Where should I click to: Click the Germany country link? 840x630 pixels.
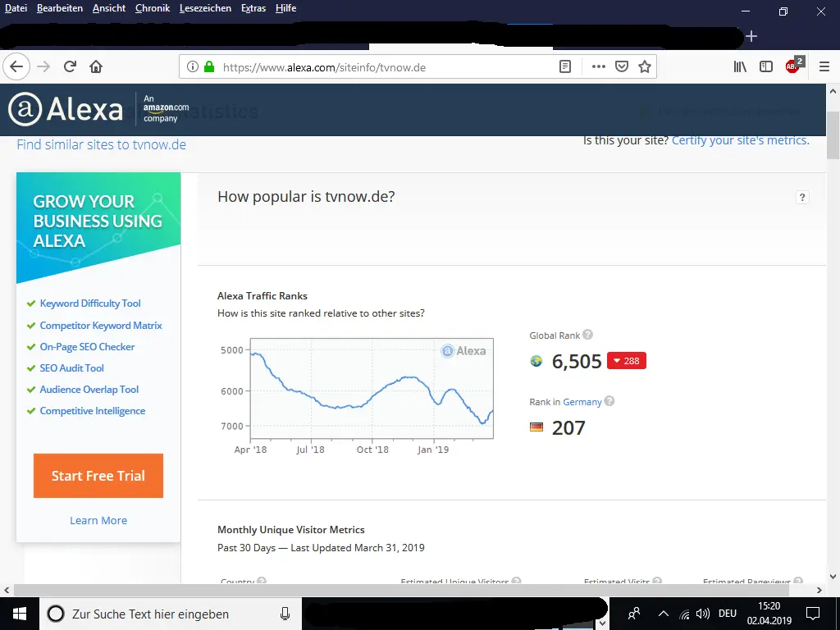tap(582, 402)
